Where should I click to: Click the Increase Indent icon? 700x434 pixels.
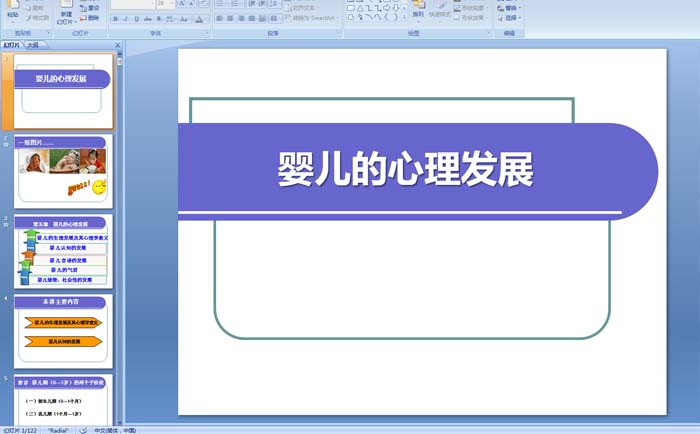(262, 4)
